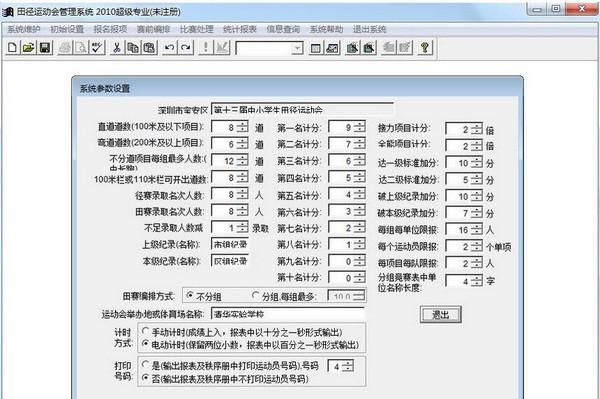Click the Undo arrow icon
600x399 pixels.
point(169,47)
